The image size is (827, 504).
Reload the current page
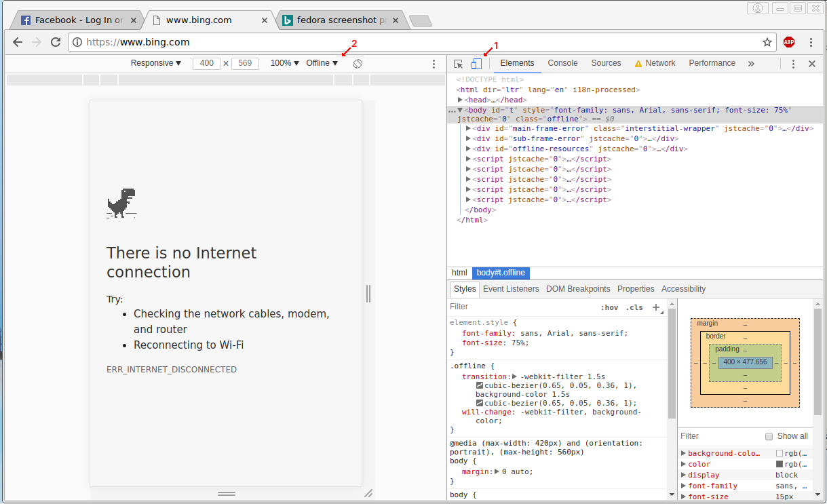click(x=56, y=42)
